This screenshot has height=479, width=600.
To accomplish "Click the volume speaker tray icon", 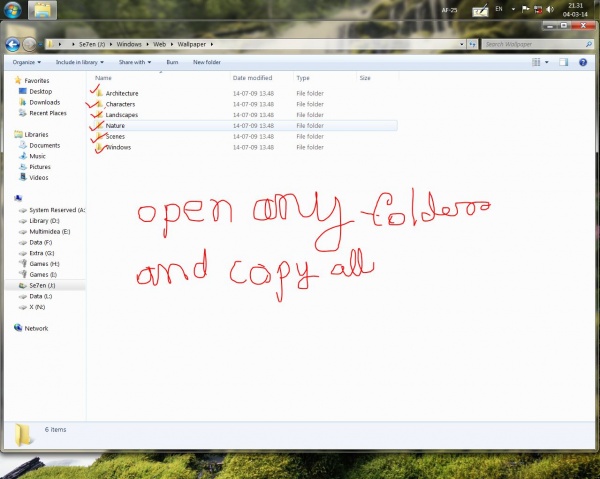I will point(550,10).
